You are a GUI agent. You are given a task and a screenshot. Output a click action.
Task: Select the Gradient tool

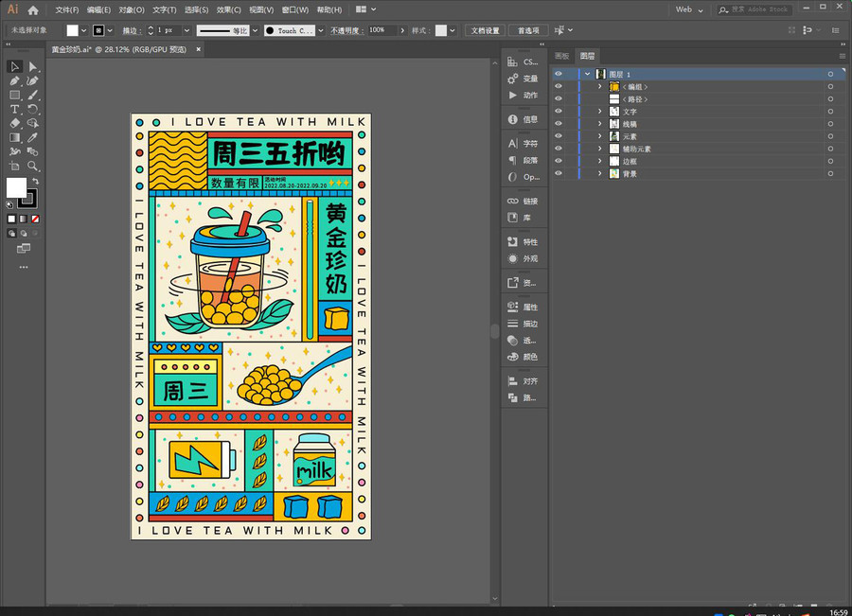click(x=14, y=137)
